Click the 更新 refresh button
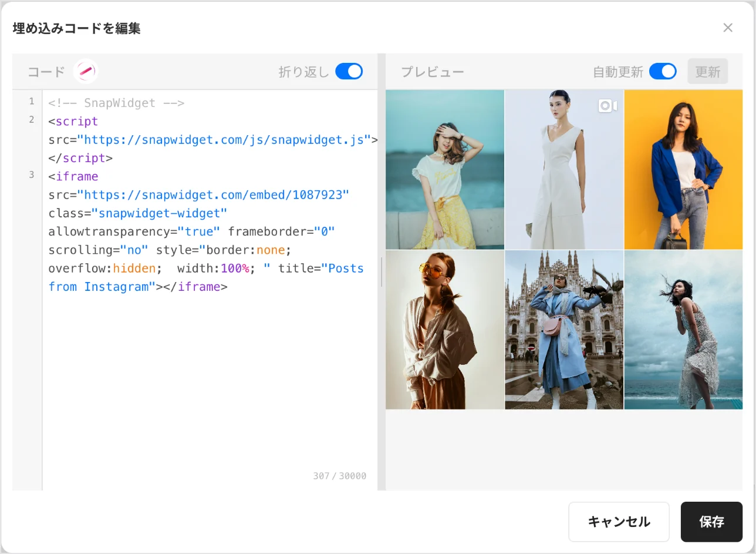The image size is (756, 554). pos(708,72)
